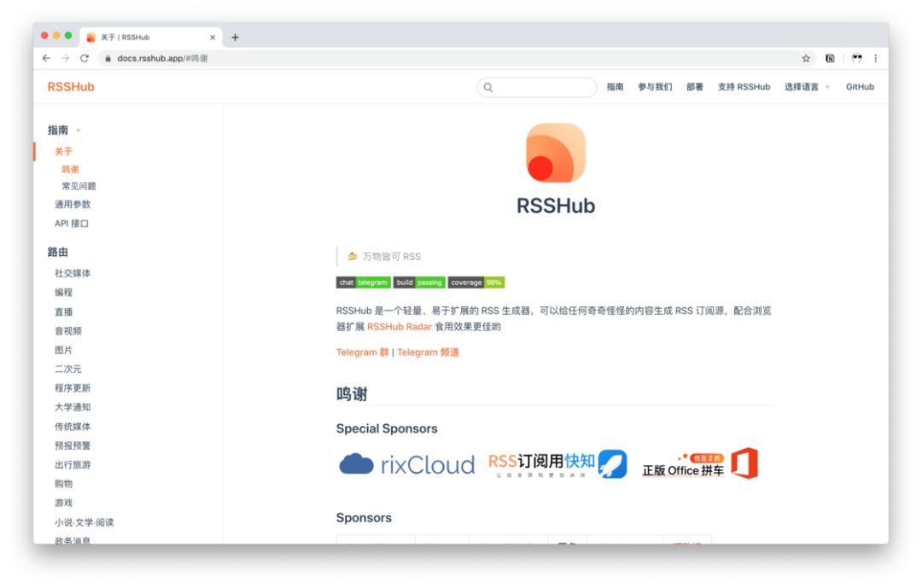Viewport: 922px width, 588px height.
Task: Bookmark this page with the star icon
Action: pos(806,58)
